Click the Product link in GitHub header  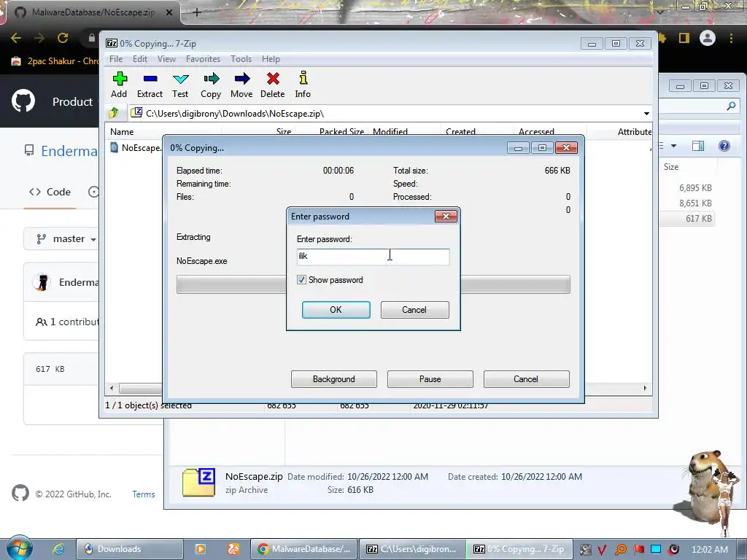tap(72, 101)
